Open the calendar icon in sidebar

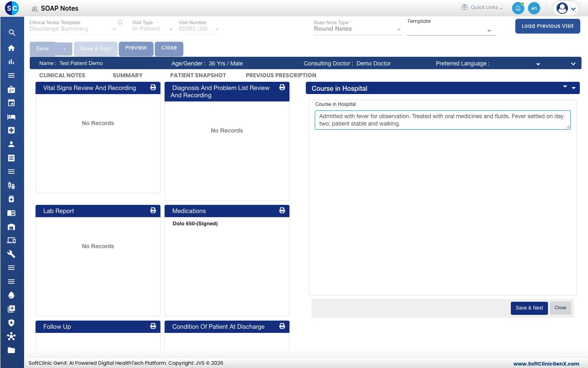11,103
